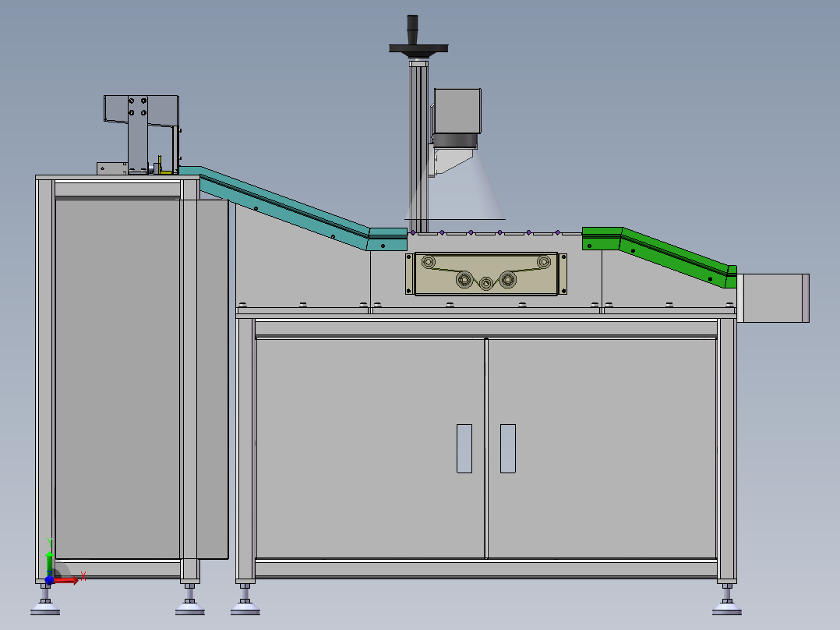This screenshot has width=840, height=630.
Task: Select the black handwheel atop the column
Action: 418,50
